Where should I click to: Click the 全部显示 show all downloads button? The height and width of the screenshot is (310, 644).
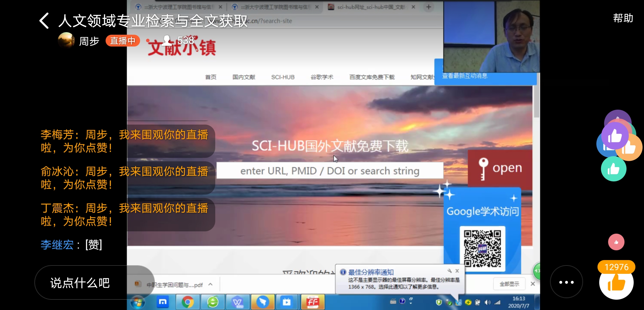[509, 284]
